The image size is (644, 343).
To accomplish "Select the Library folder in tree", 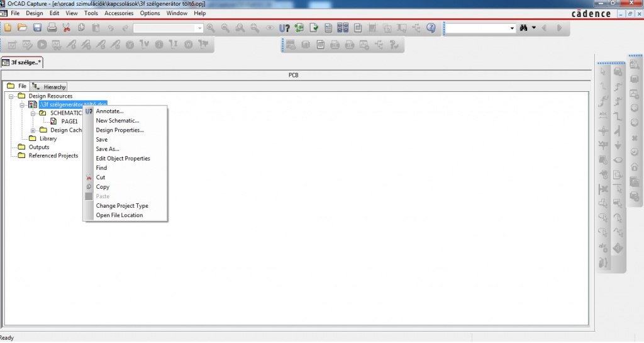I will point(48,139).
